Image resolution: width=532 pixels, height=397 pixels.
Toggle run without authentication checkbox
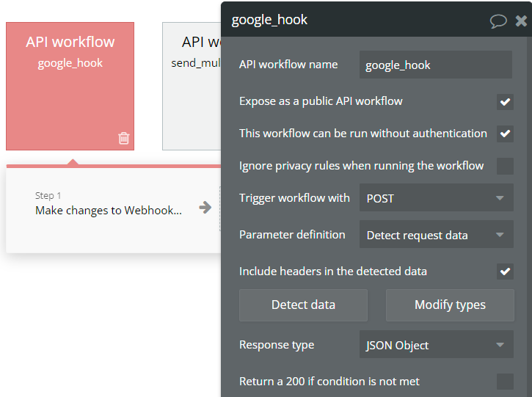(505, 134)
